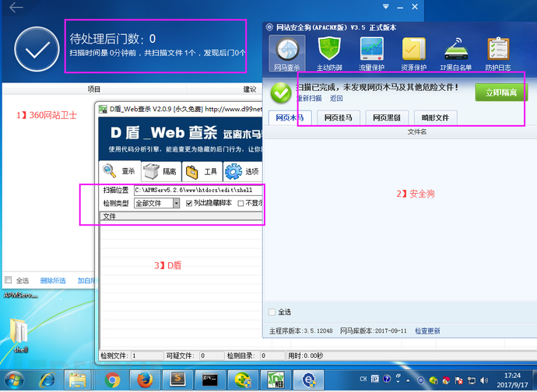
Task: Click the 项目 column header in 360网站卫士
Action: pyautogui.click(x=94, y=89)
